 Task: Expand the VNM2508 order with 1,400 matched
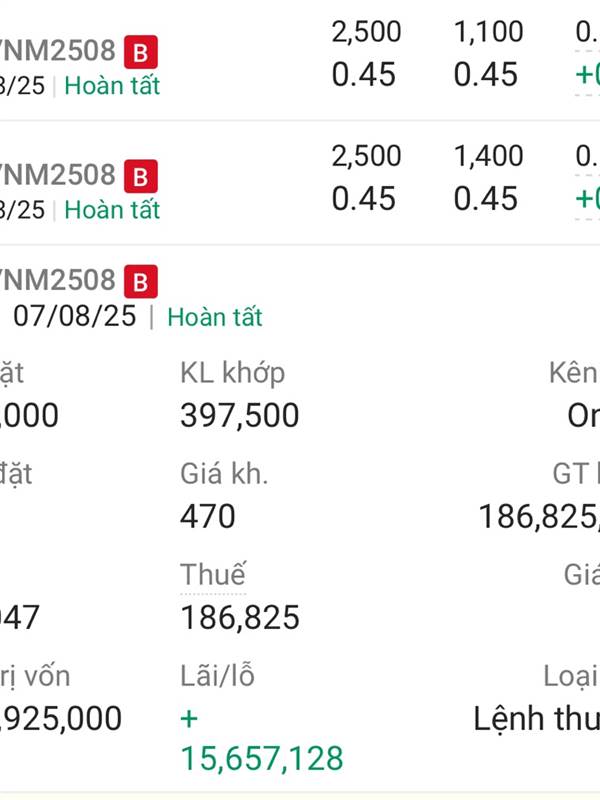tap(300, 184)
